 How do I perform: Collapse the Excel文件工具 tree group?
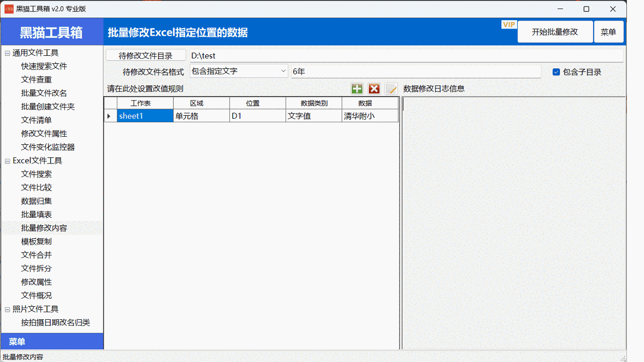tap(8, 161)
